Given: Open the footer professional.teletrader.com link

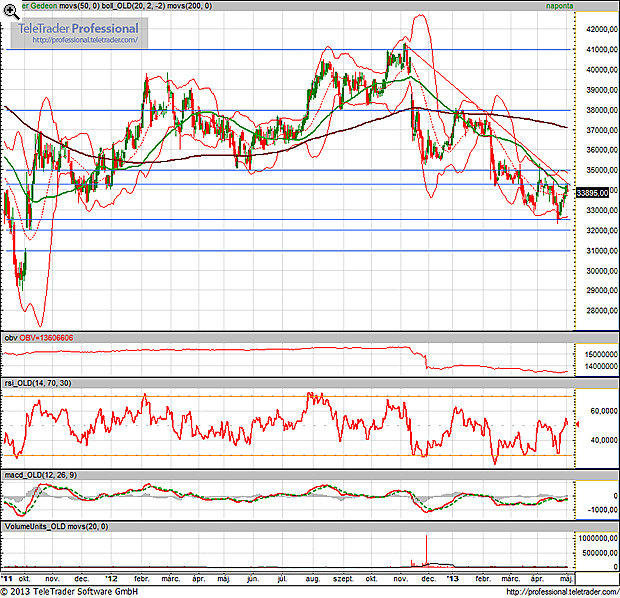Looking at the screenshot, I should pyautogui.click(x=562, y=592).
